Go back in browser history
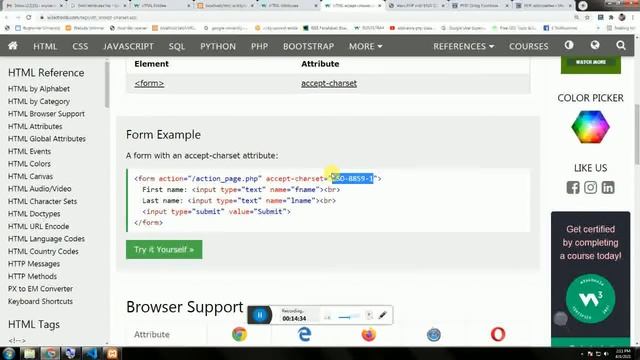This screenshot has height=360, width=640. (x=7, y=18)
